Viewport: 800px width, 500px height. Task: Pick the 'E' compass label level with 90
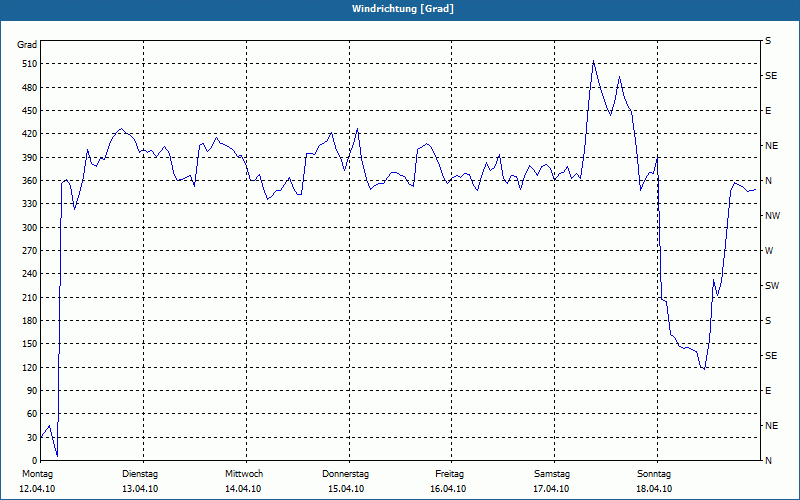click(768, 391)
